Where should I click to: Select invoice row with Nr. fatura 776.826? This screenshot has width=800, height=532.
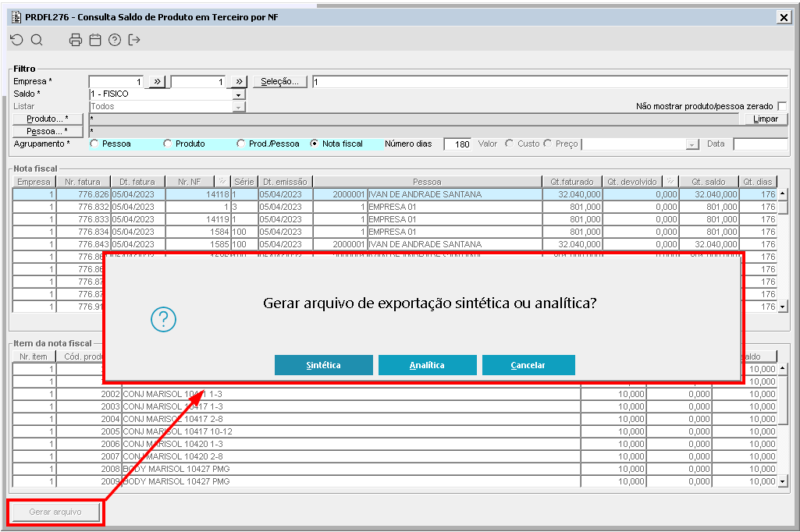(x=394, y=194)
